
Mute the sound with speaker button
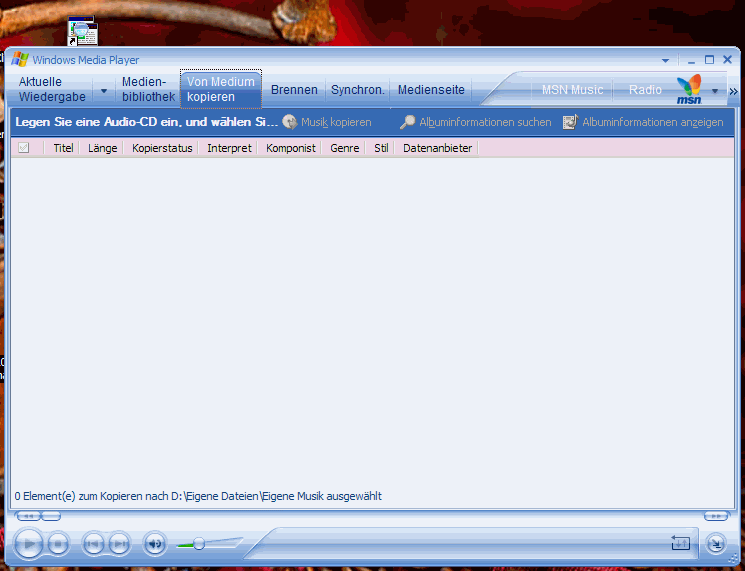click(x=155, y=543)
